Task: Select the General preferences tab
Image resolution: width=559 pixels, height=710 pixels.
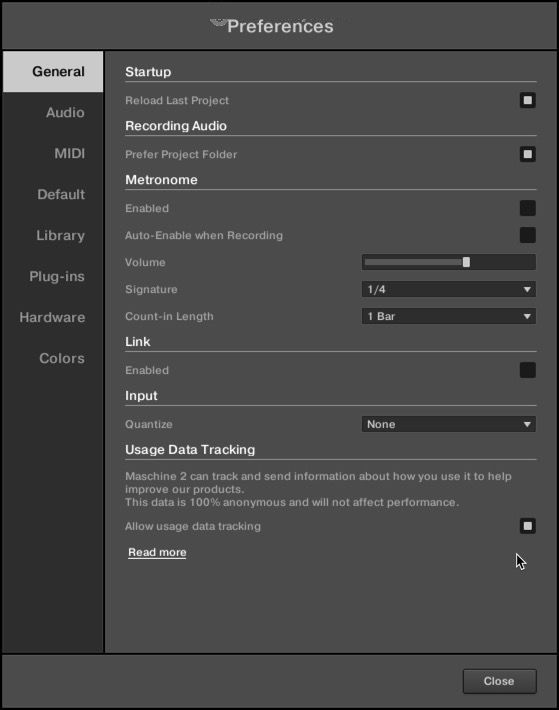Action: click(53, 72)
